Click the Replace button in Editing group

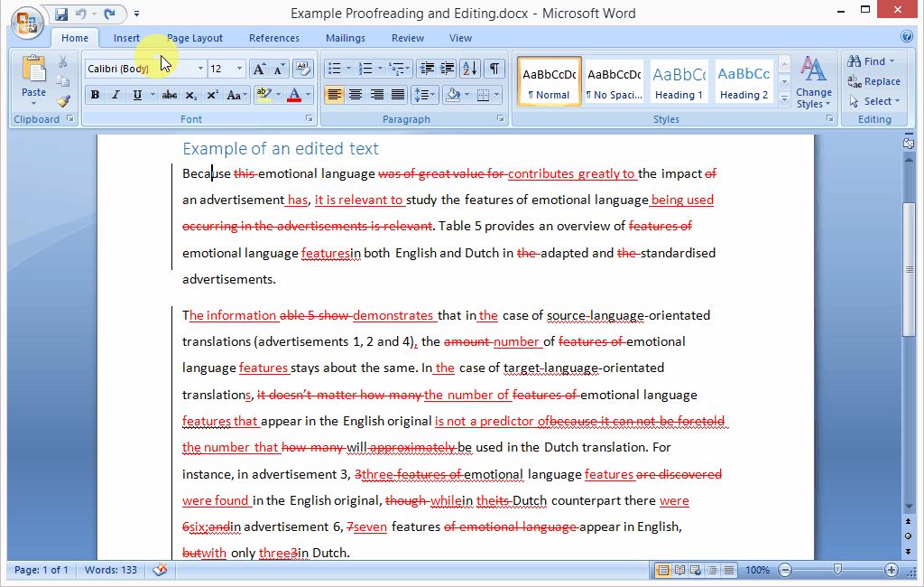[x=873, y=81]
